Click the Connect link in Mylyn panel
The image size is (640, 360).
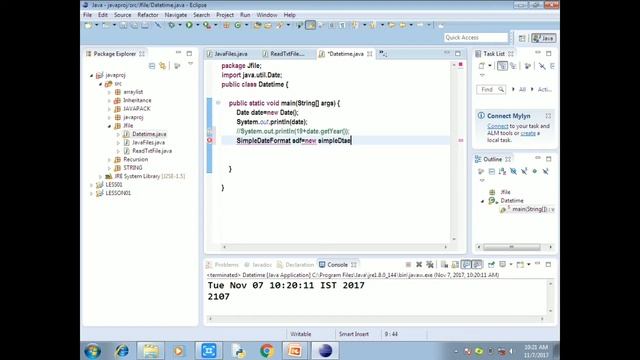pyautogui.click(x=498, y=126)
